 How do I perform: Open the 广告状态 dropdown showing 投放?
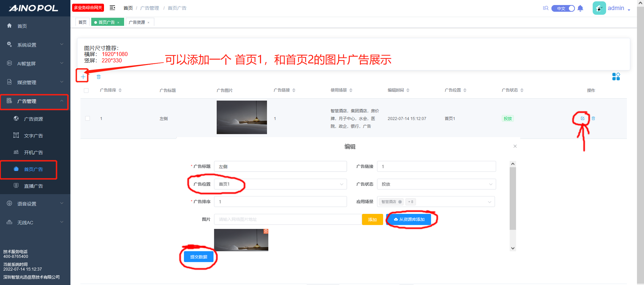[x=436, y=184]
